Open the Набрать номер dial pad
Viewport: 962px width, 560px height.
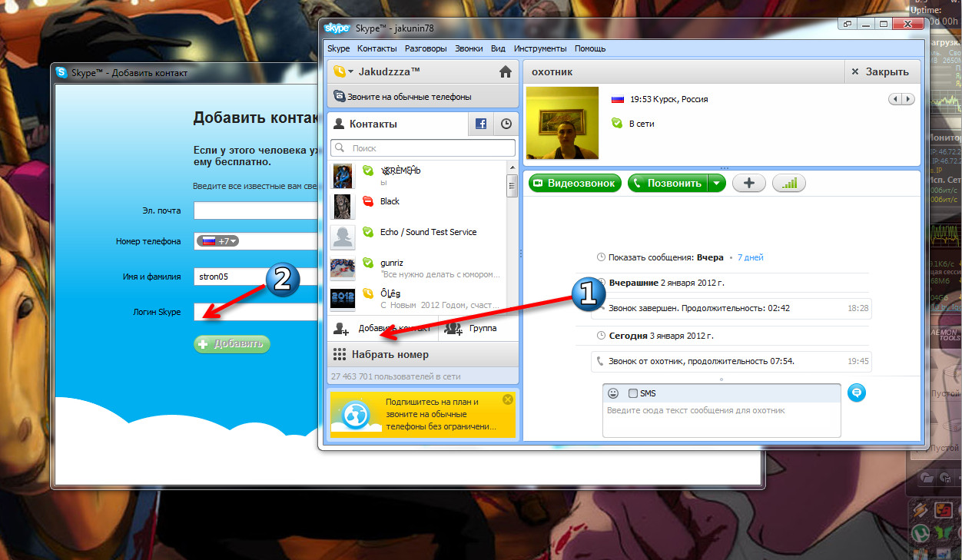(x=423, y=355)
